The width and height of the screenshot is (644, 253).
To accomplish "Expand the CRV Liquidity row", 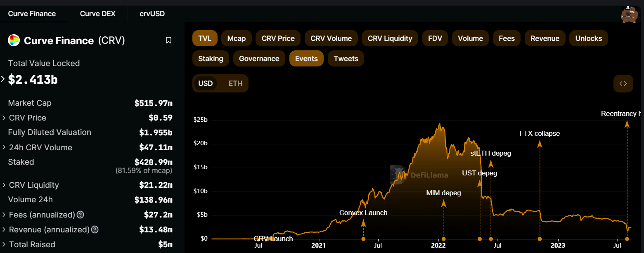I will point(4,185).
